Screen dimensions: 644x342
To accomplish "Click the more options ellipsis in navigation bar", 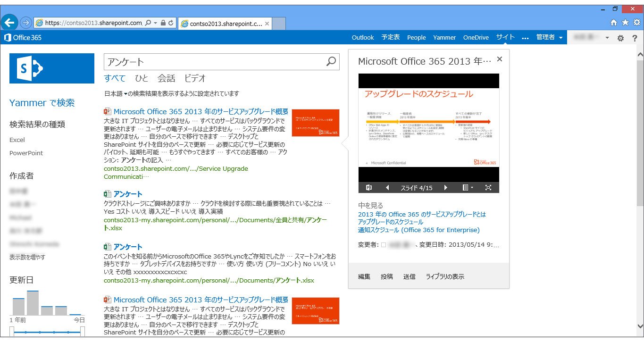I will 525,38.
